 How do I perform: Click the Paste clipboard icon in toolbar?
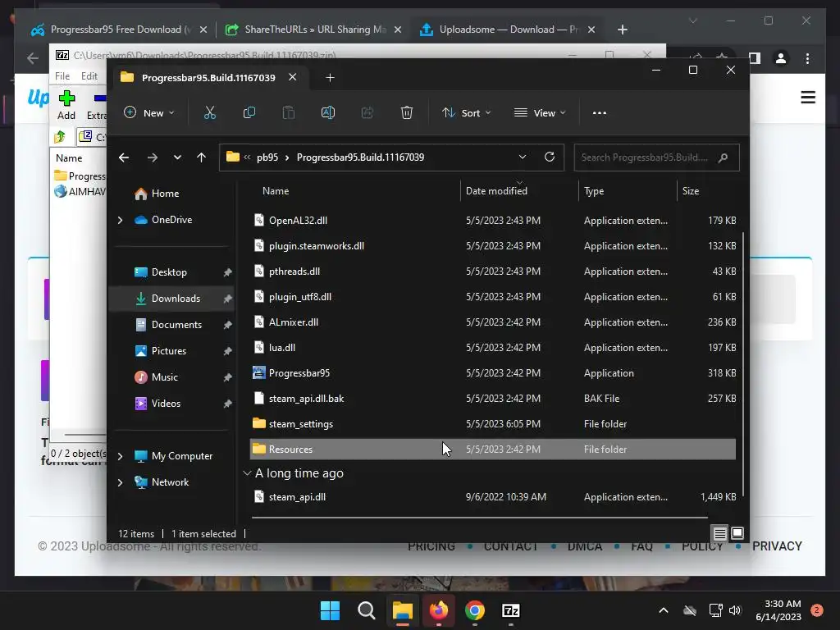[x=289, y=112]
